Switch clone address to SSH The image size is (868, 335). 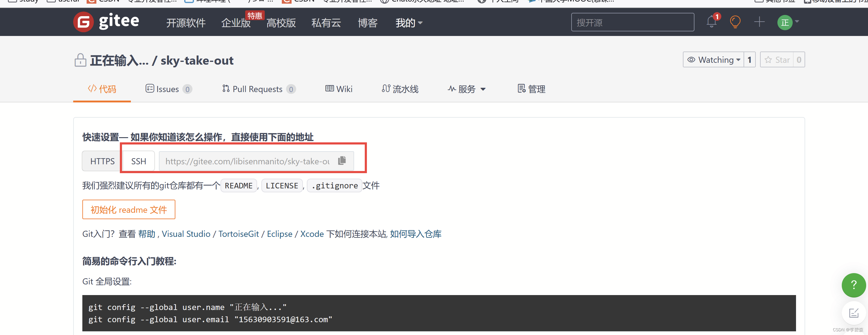tap(138, 161)
